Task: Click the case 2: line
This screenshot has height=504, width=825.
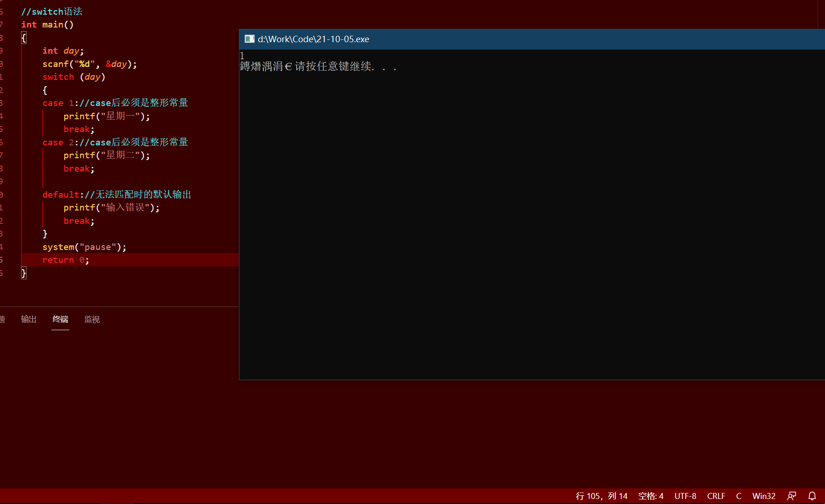Action: [115, 142]
